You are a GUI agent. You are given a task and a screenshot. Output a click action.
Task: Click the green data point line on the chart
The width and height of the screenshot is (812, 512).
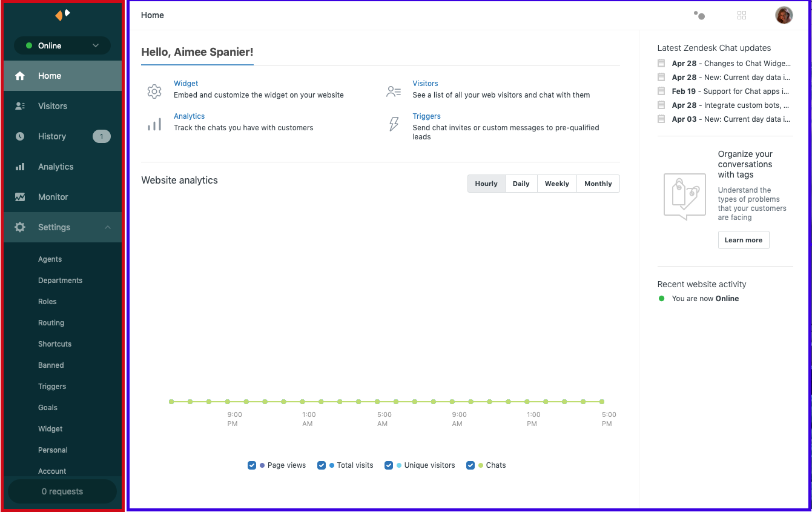pyautogui.click(x=386, y=401)
